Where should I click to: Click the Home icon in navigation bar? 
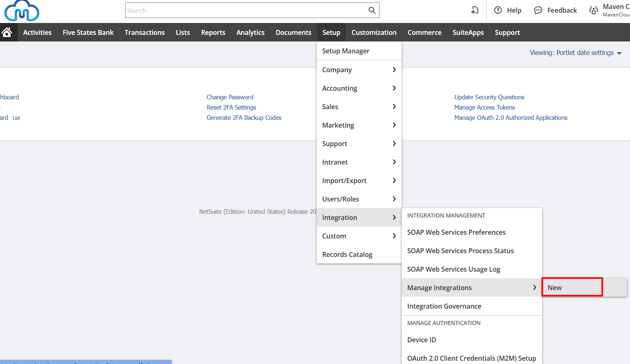7,32
